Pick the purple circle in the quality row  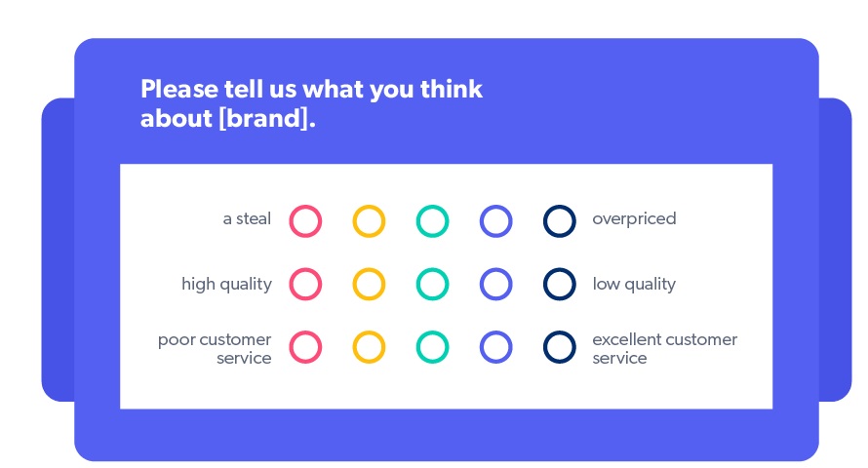click(496, 285)
